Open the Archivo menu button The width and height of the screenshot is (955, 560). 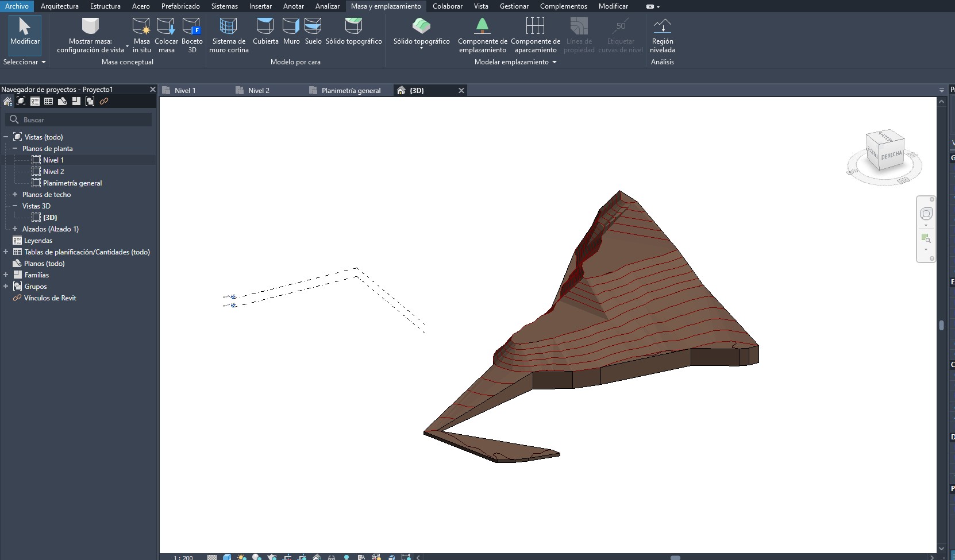click(17, 6)
